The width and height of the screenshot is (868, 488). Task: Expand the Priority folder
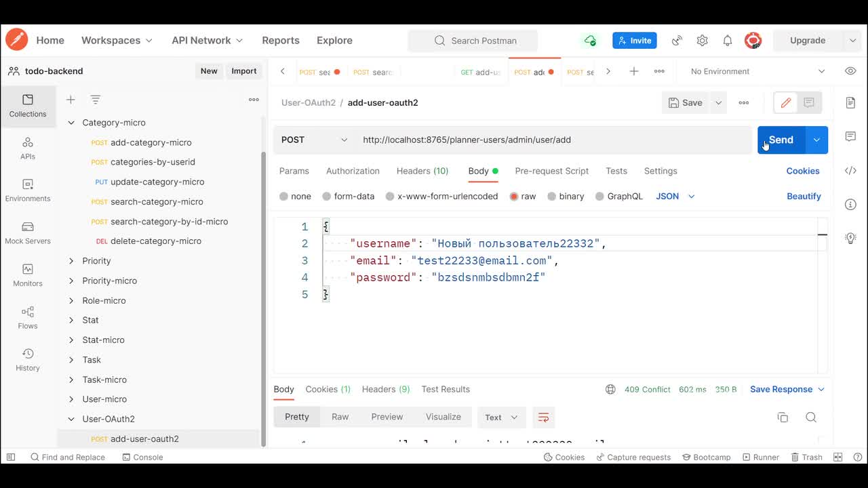coord(71,261)
